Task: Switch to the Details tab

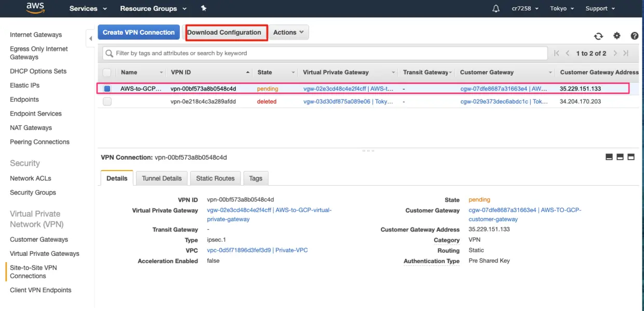Action: [x=117, y=178]
